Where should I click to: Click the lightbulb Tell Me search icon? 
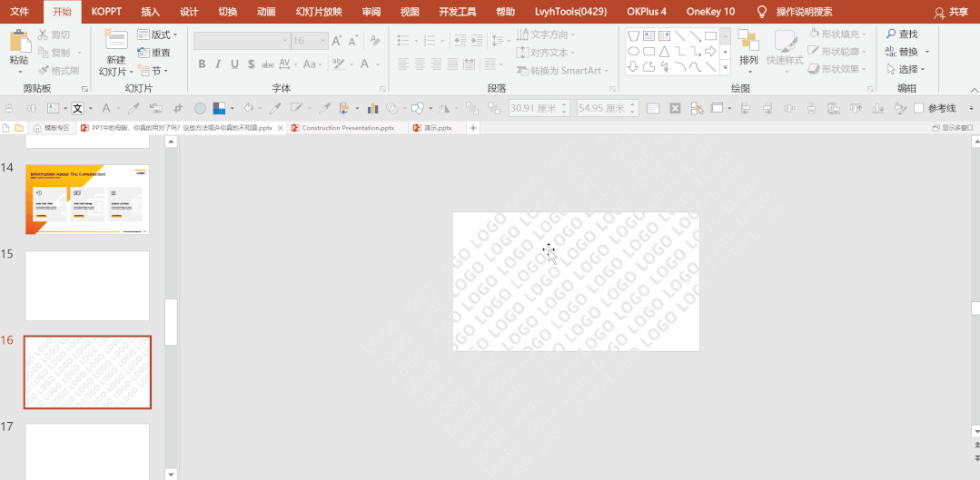761,12
